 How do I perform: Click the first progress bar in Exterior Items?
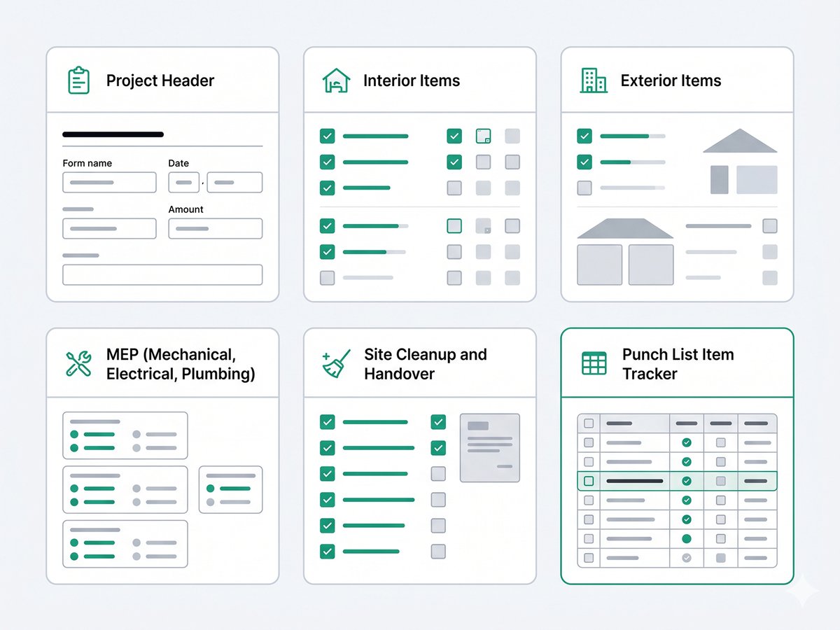633,136
